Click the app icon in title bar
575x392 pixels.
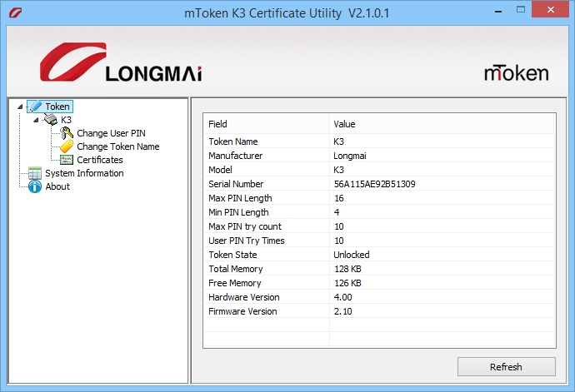tap(15, 13)
